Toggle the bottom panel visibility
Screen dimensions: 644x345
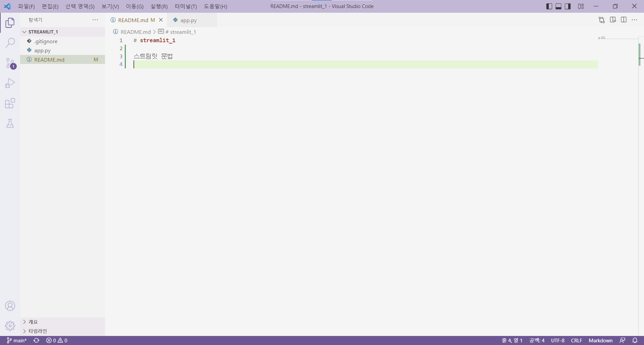point(558,6)
